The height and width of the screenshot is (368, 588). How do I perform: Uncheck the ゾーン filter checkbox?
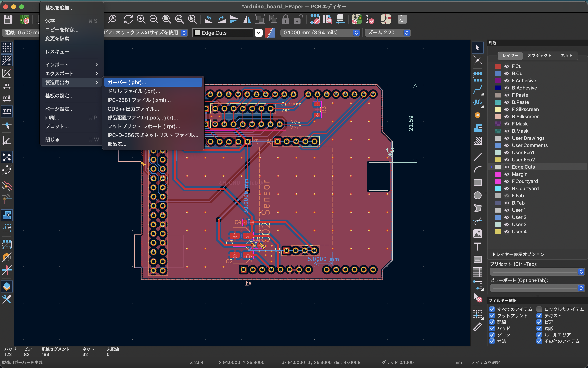click(492, 335)
